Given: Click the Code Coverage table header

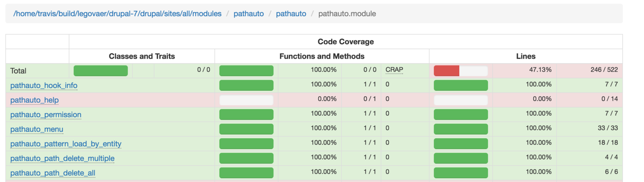Looking at the screenshot, I should [x=346, y=42].
